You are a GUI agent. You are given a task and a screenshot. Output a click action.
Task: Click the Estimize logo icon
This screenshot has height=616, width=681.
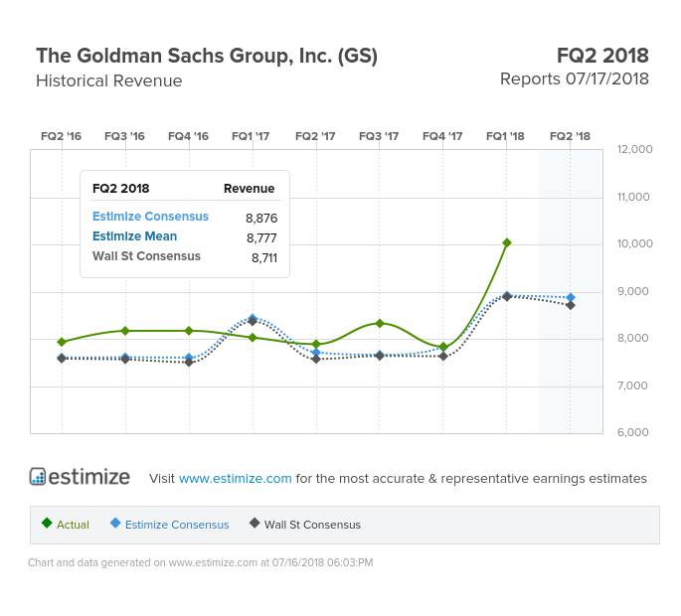tap(38, 476)
